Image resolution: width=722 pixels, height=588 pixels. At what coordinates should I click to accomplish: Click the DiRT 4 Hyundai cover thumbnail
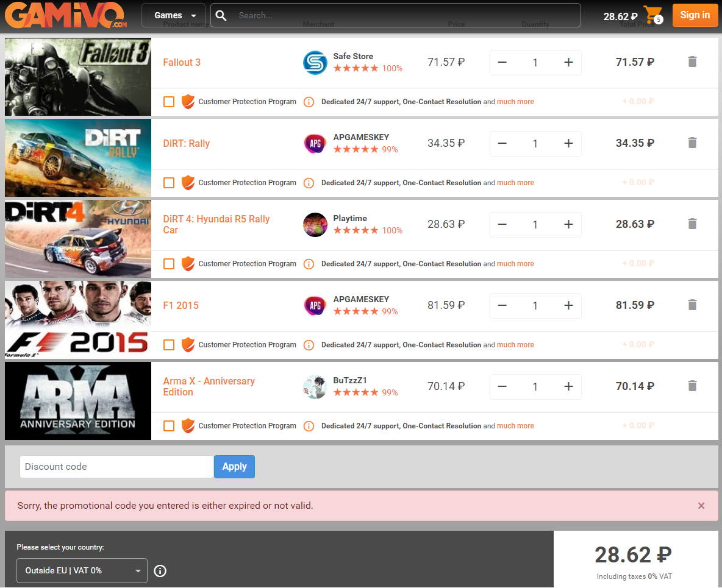78,239
